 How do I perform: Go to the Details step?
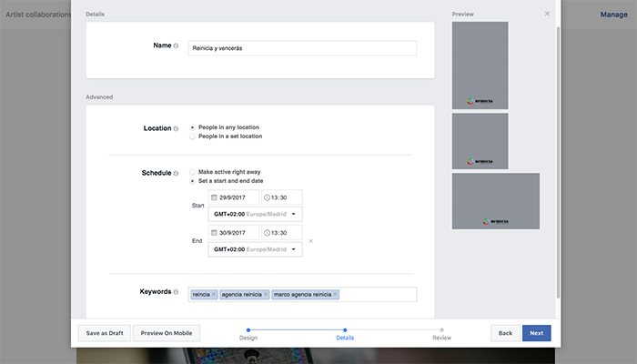345,334
